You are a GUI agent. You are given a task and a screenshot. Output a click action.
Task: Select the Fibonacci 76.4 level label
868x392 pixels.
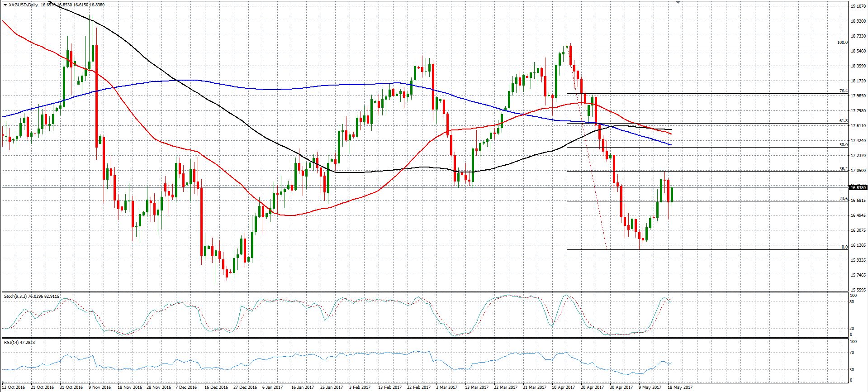844,91
